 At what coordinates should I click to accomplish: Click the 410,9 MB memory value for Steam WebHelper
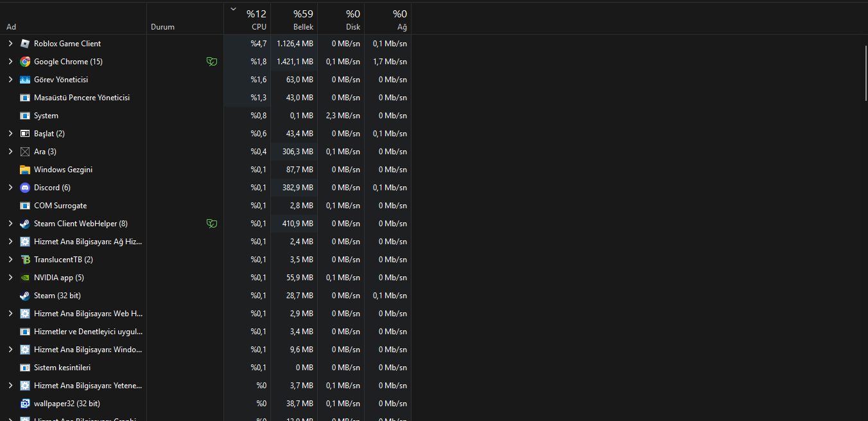299,224
